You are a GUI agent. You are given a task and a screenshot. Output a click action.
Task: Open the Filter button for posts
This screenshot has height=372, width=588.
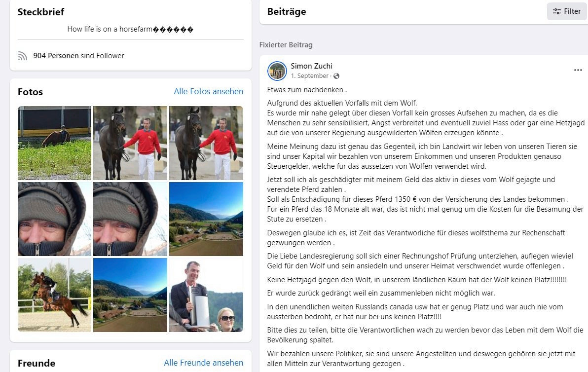pos(567,11)
